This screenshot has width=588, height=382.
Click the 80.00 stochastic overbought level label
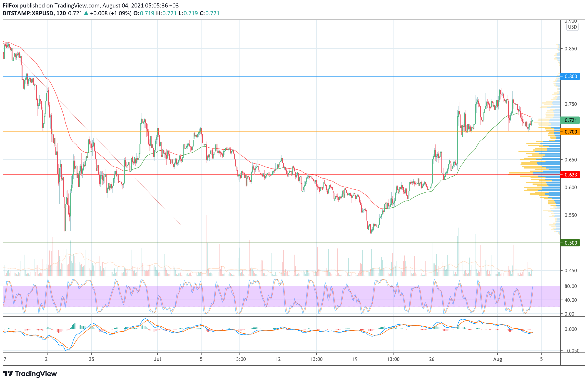pos(571,286)
